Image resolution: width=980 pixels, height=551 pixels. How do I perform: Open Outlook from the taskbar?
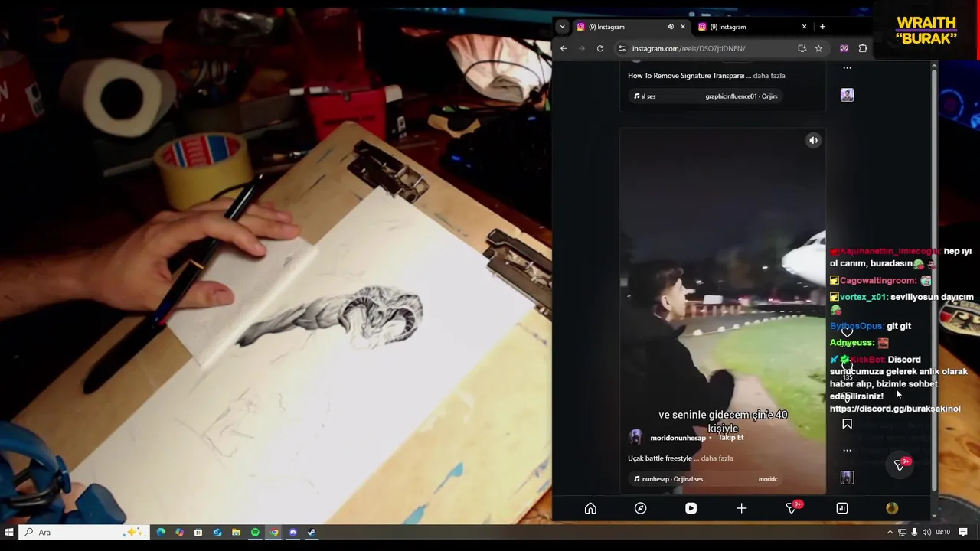217,532
